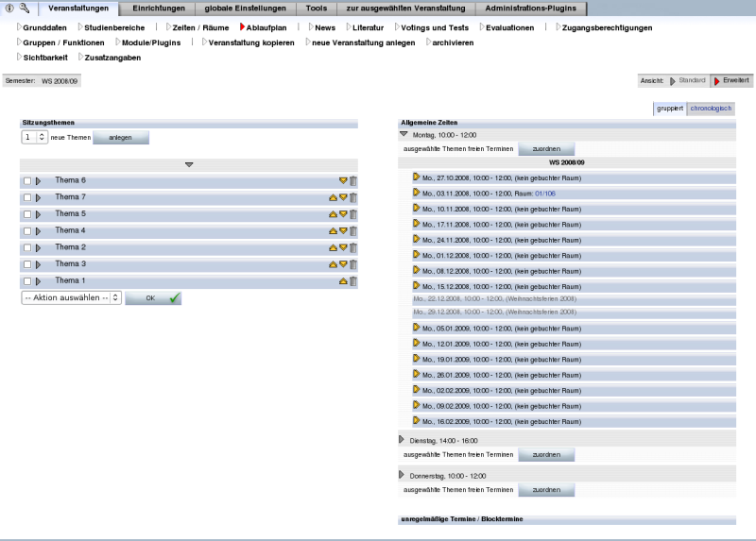
Task: Select the Thema 1 checkbox
Action: pos(27,281)
